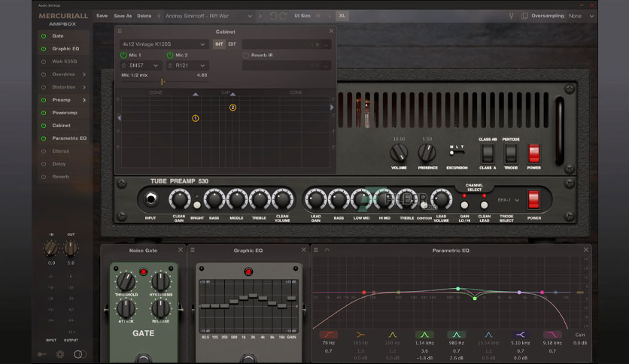Expand the Preamp model chevron
Image resolution: width=629 pixels, height=364 pixels.
point(84,100)
